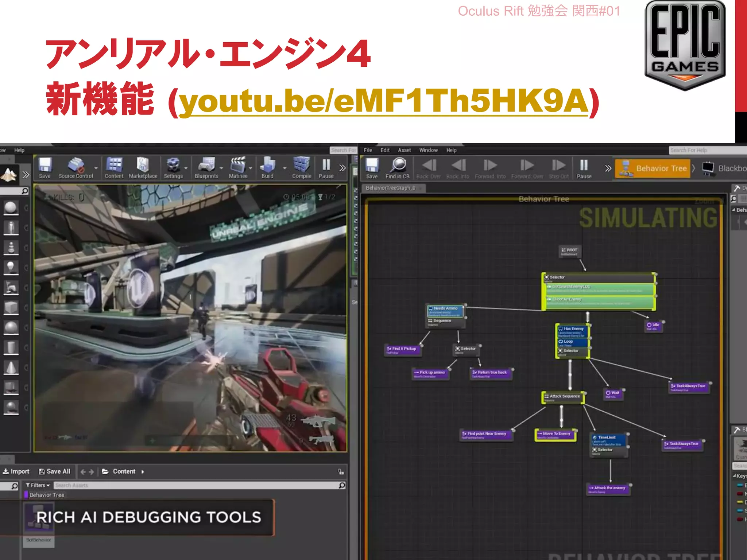Open the Content browser toolbar button
747x560 pixels.
tap(114, 168)
